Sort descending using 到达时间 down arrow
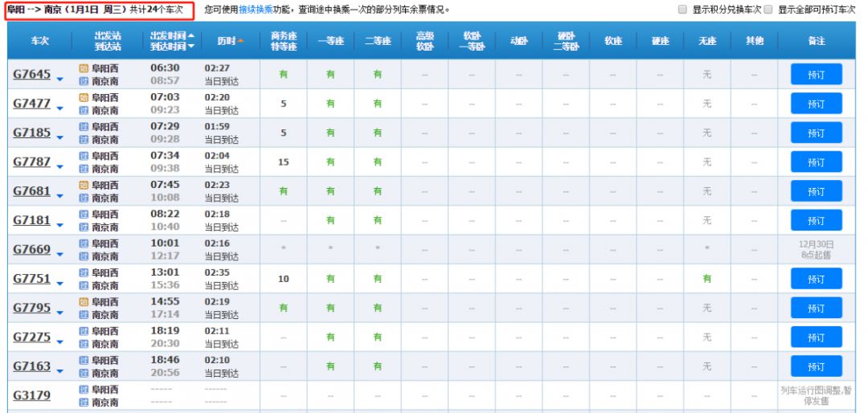The image size is (868, 413). [191, 47]
